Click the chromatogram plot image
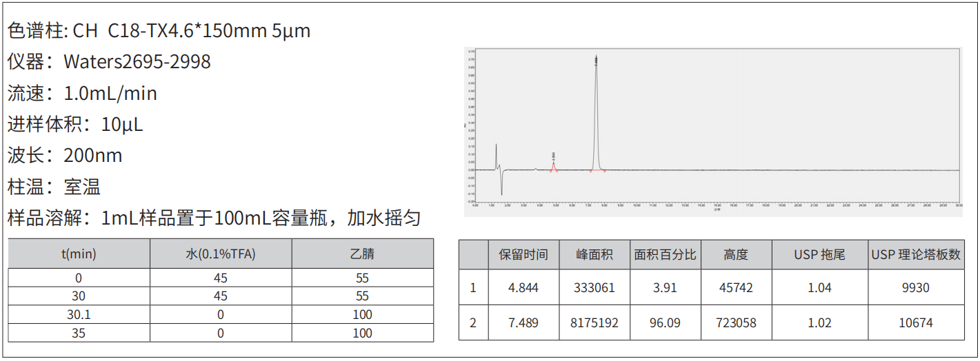Viewport: 980px width, 361px height. [713, 131]
